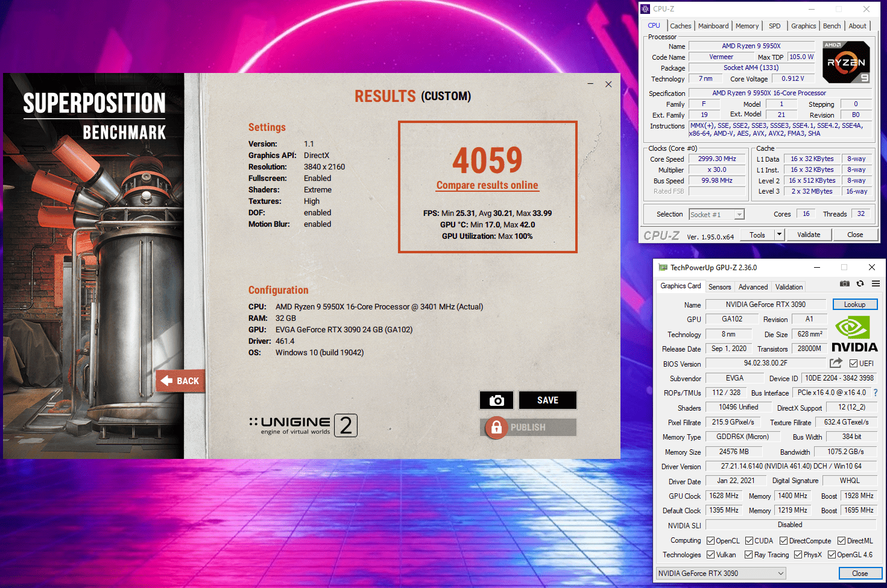This screenshot has width=887, height=588.
Task: Open the GPU selector dropdown in GPU-Z
Action: (721, 573)
